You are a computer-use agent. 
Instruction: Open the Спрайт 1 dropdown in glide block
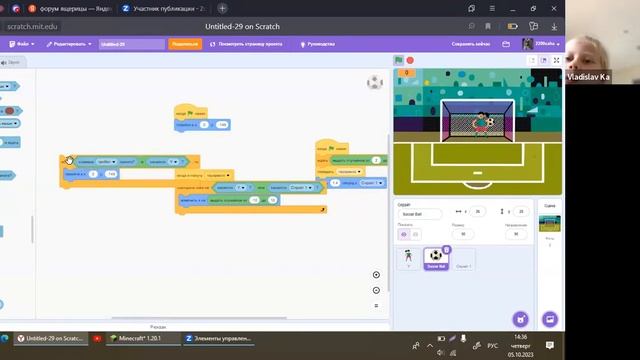(371, 183)
